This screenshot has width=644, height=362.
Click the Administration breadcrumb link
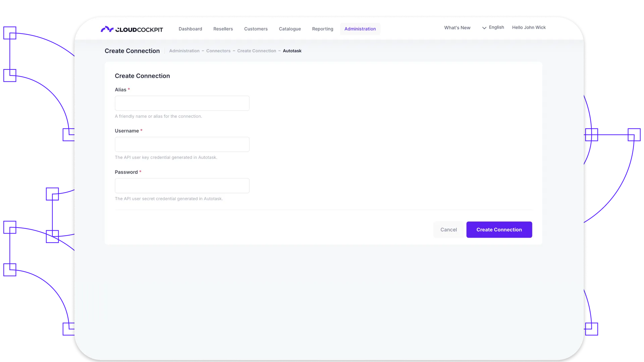pyautogui.click(x=184, y=51)
